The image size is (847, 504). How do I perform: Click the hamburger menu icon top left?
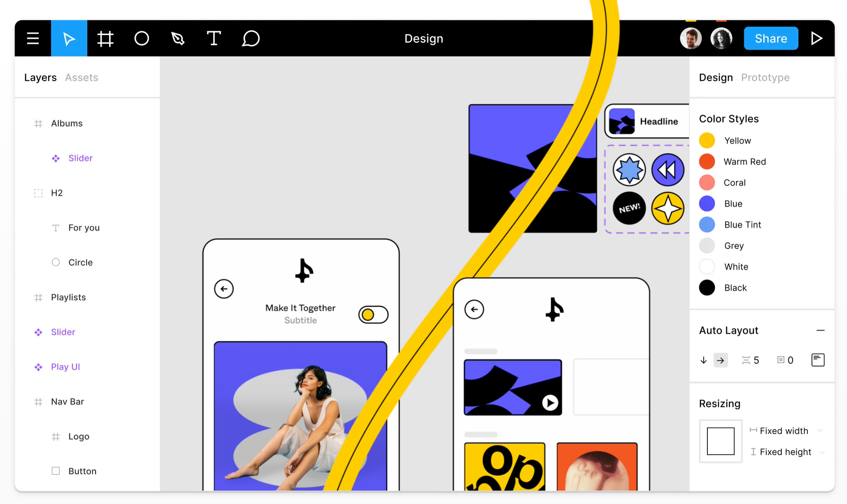coord(33,38)
